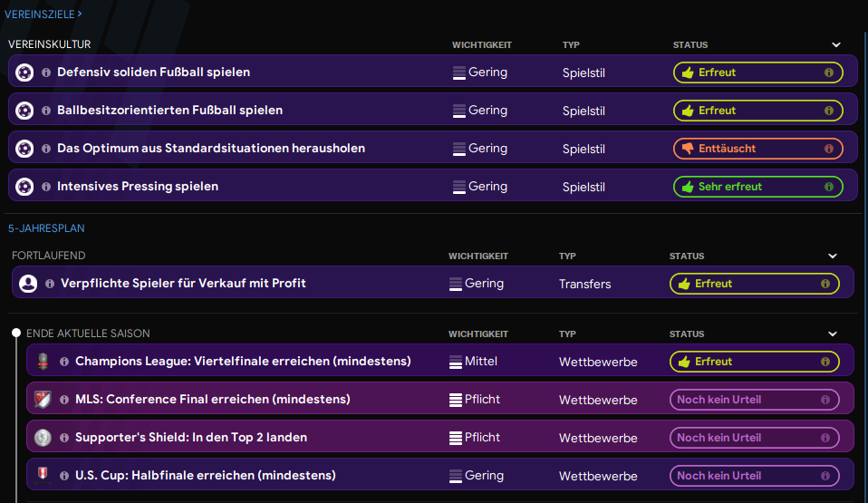The width and height of the screenshot is (868, 503).
Task: Click Wettbewerbe type in U.S. Cup row
Action: [x=598, y=476]
